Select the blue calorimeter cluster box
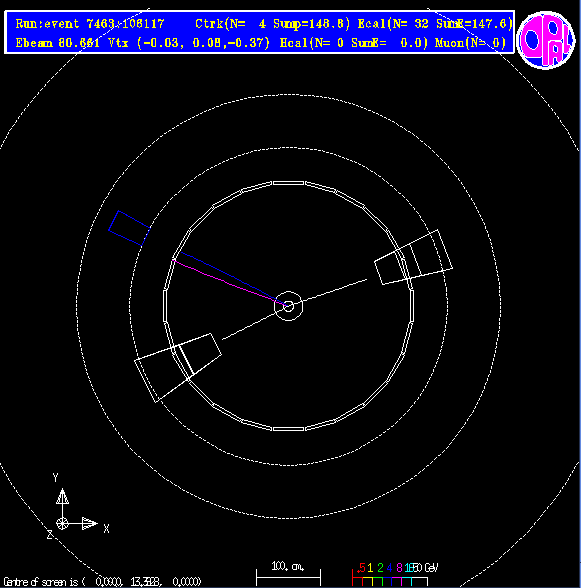 pyautogui.click(x=129, y=228)
